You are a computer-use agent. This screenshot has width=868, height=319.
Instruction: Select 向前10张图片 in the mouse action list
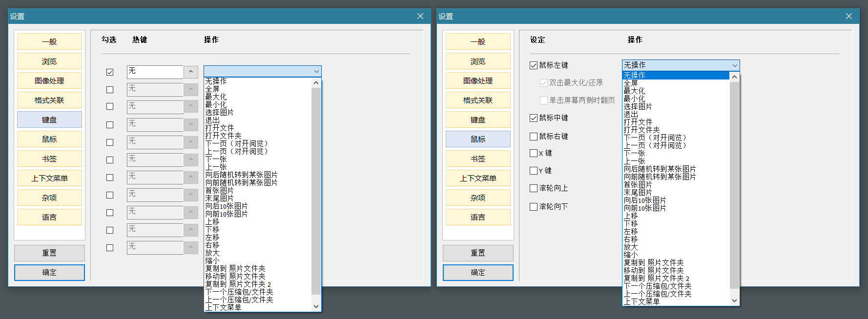(676, 208)
